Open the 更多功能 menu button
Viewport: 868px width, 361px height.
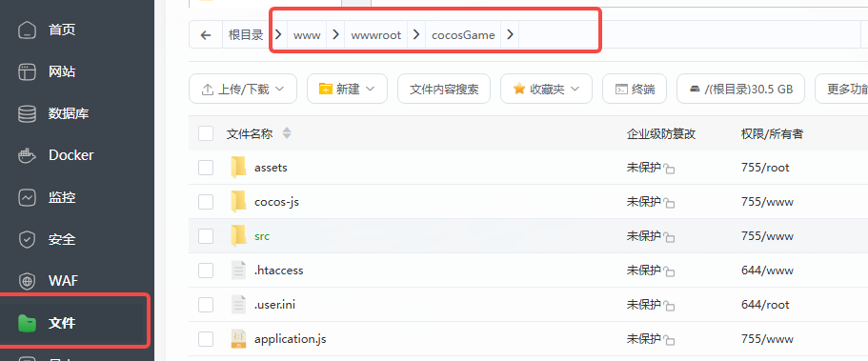point(841,89)
